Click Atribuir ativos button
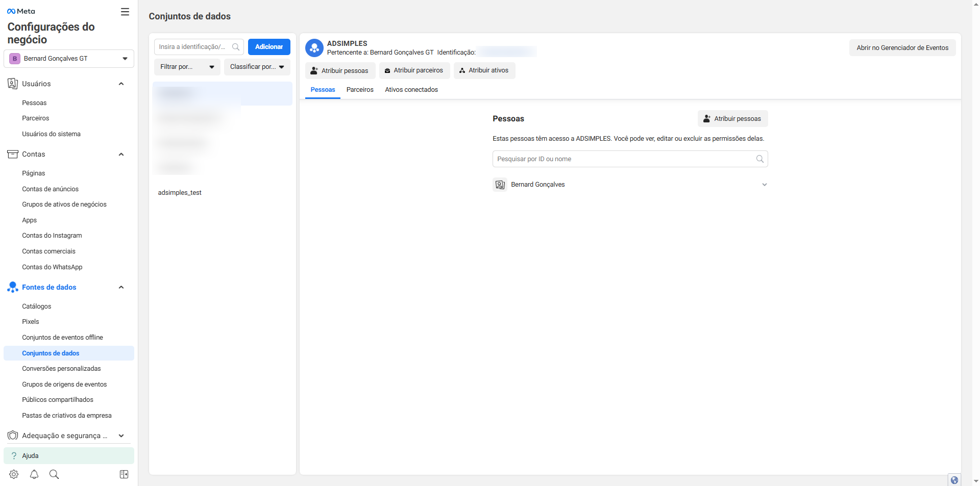 click(x=484, y=71)
